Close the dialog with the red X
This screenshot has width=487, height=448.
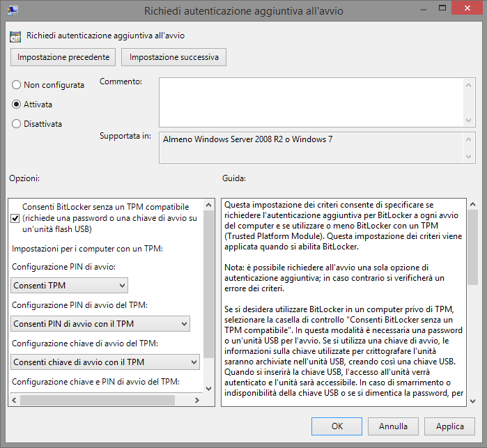point(467,8)
